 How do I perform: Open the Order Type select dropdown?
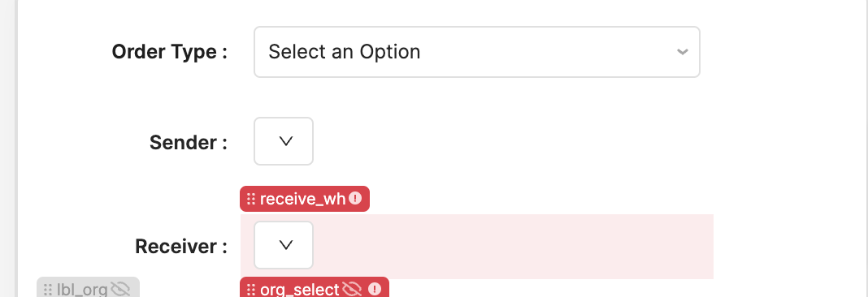point(476,52)
